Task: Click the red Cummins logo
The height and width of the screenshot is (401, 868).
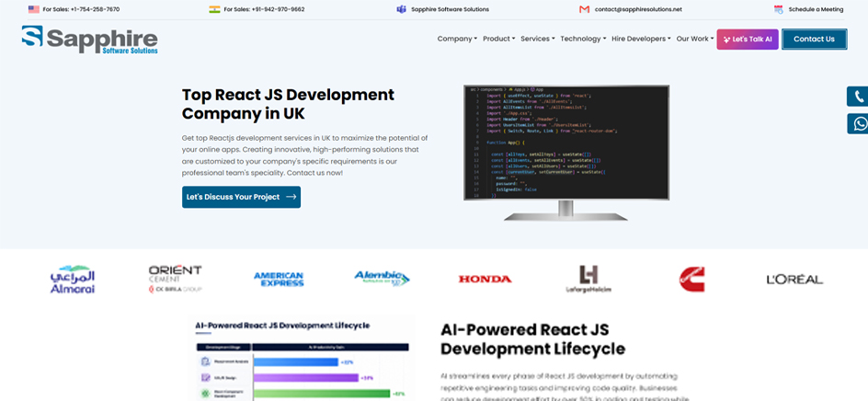Action: pyautogui.click(x=692, y=280)
